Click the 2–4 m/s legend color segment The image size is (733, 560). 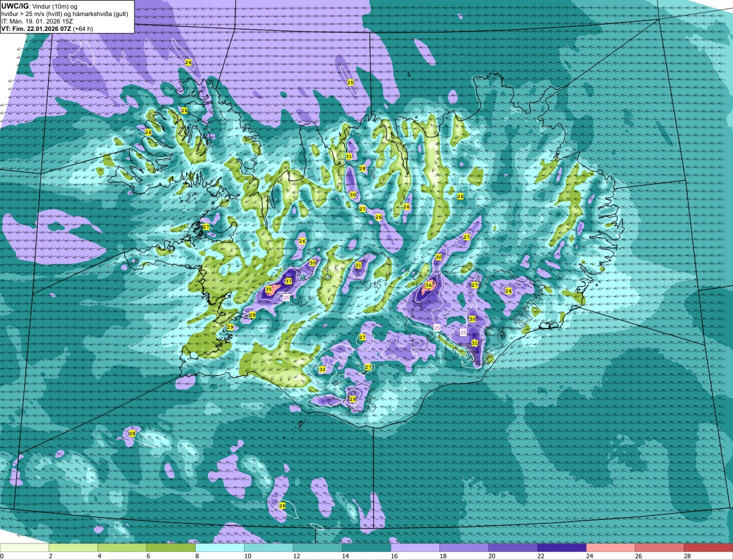click(x=73, y=548)
